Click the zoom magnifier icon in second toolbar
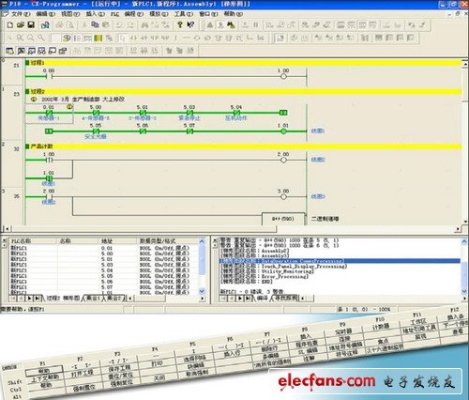Screen dimensions: 469x400 (x=30, y=38)
